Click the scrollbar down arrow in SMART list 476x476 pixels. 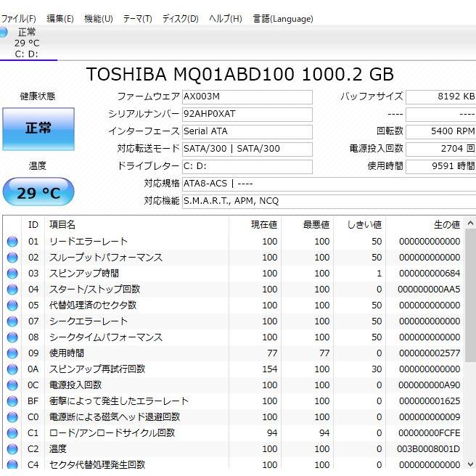[470, 464]
